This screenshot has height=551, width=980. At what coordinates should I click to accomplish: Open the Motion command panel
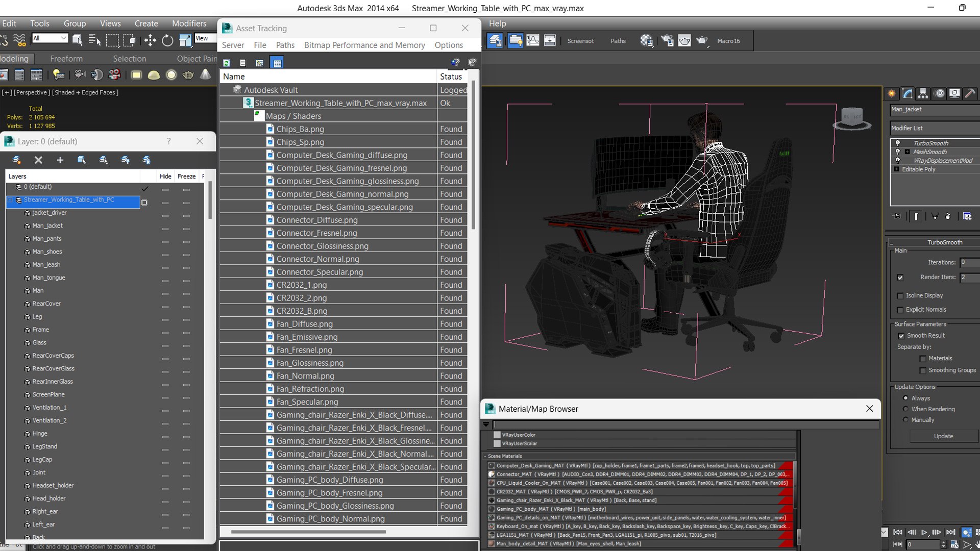pyautogui.click(x=939, y=93)
